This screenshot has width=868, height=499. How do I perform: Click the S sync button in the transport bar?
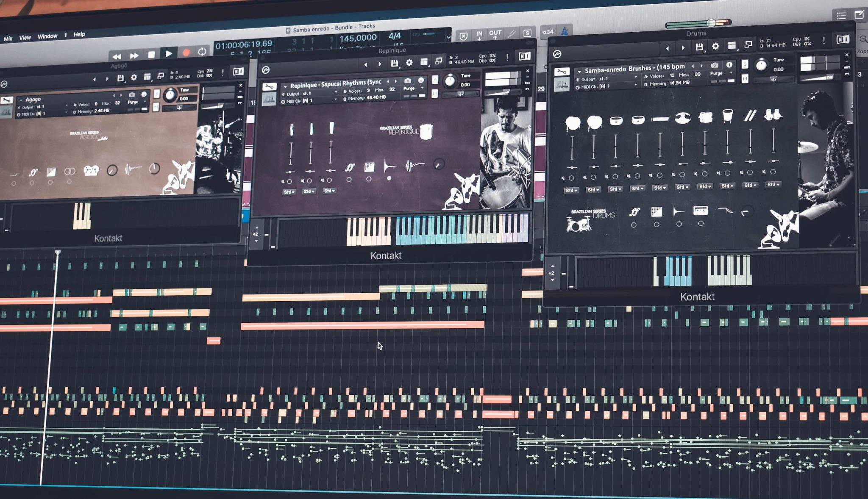pyautogui.click(x=527, y=33)
